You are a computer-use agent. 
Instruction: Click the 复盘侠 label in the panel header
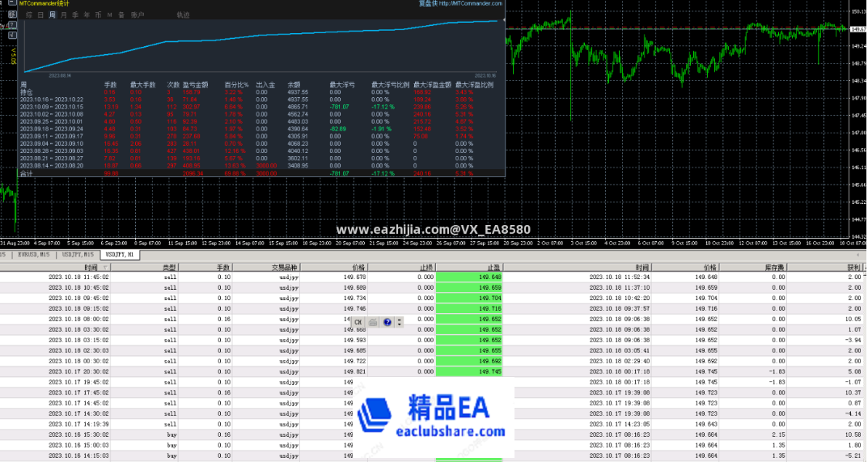[x=428, y=3]
